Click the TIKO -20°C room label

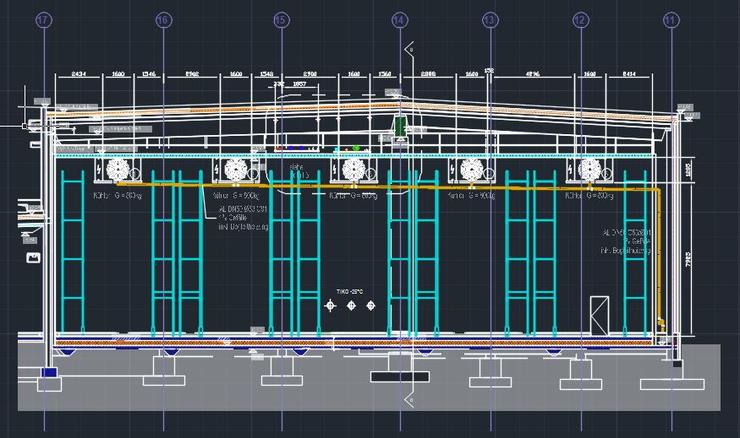(350, 292)
